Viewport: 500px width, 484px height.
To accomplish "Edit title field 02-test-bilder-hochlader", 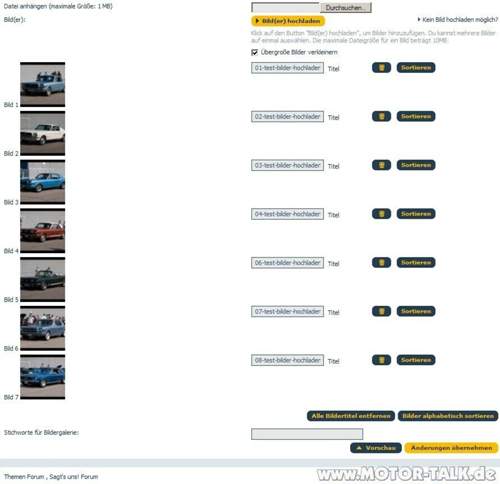I will 287,117.
